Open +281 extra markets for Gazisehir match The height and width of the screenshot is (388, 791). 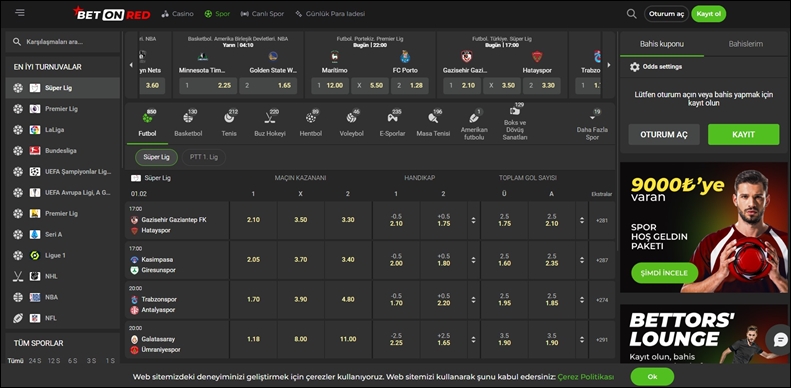point(602,220)
